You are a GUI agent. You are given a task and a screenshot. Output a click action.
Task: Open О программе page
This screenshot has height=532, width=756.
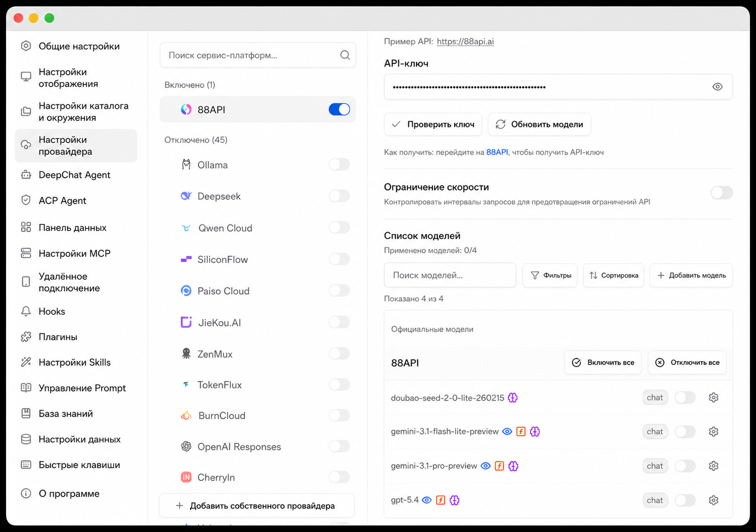(76, 494)
